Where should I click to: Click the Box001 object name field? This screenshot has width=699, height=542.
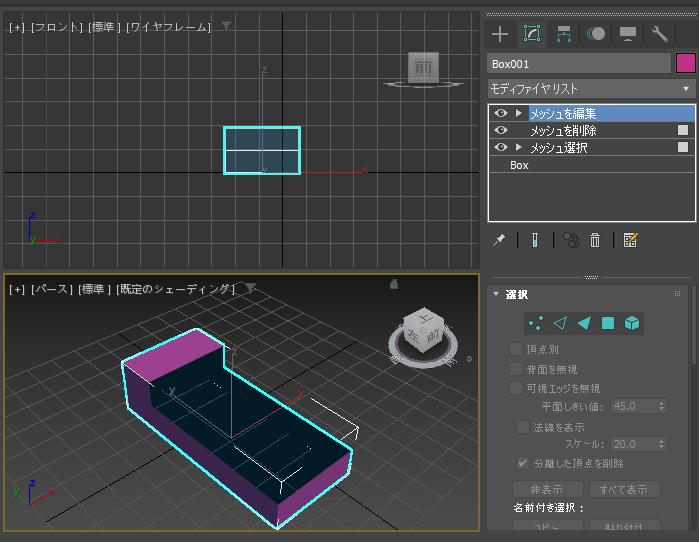pos(579,64)
